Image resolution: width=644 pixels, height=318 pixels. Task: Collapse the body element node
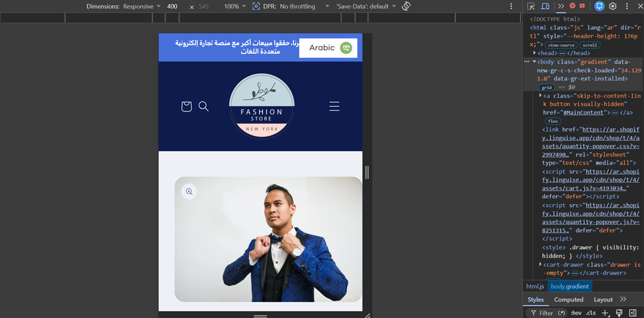534,61
